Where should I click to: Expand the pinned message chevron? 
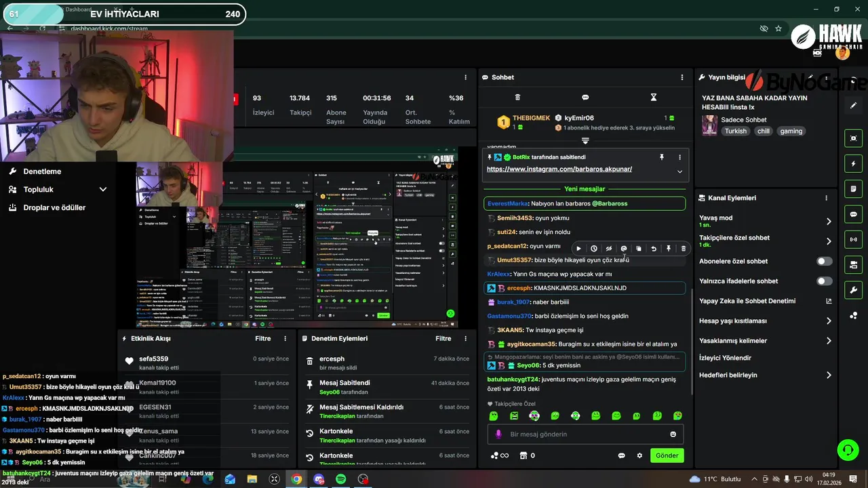coord(679,171)
